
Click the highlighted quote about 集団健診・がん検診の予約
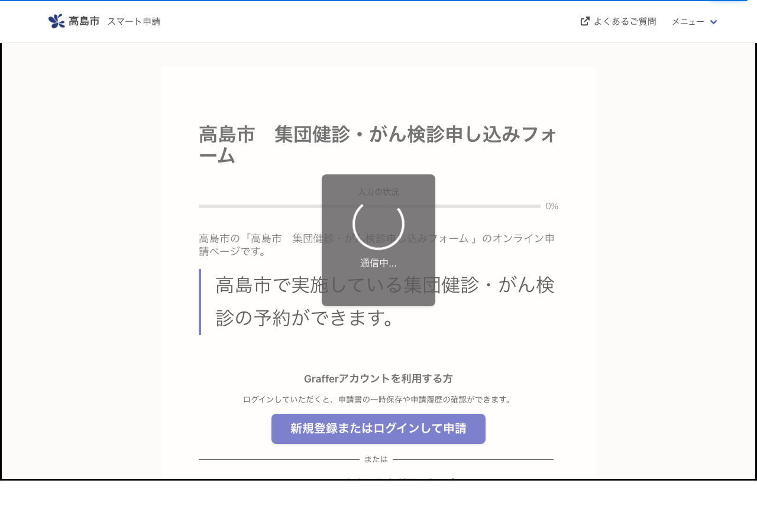[x=378, y=302]
